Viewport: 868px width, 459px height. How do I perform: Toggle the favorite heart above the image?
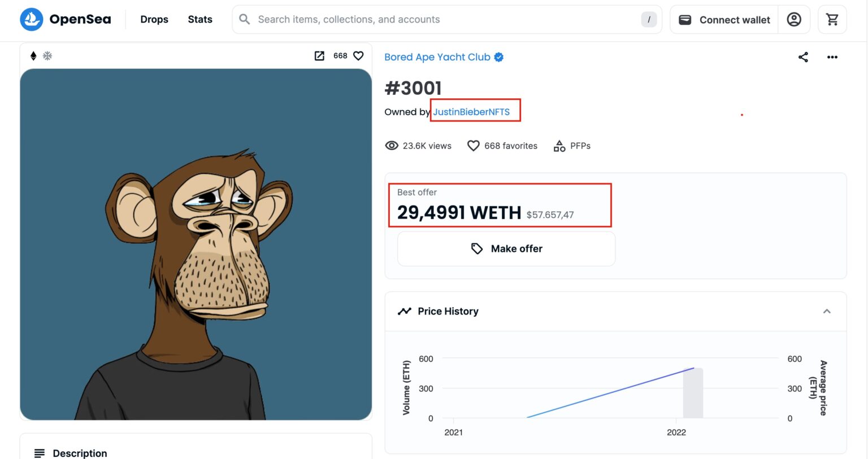pyautogui.click(x=358, y=56)
